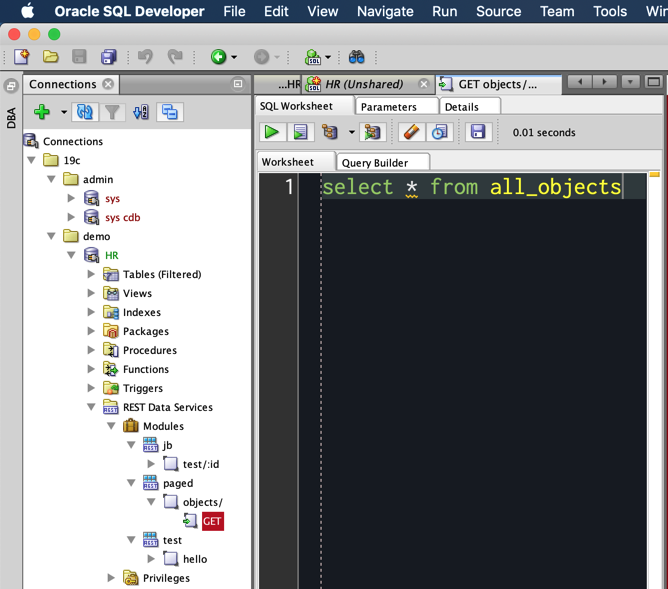Show the editor tab list dropdown
The image size is (668, 589).
coord(630,81)
